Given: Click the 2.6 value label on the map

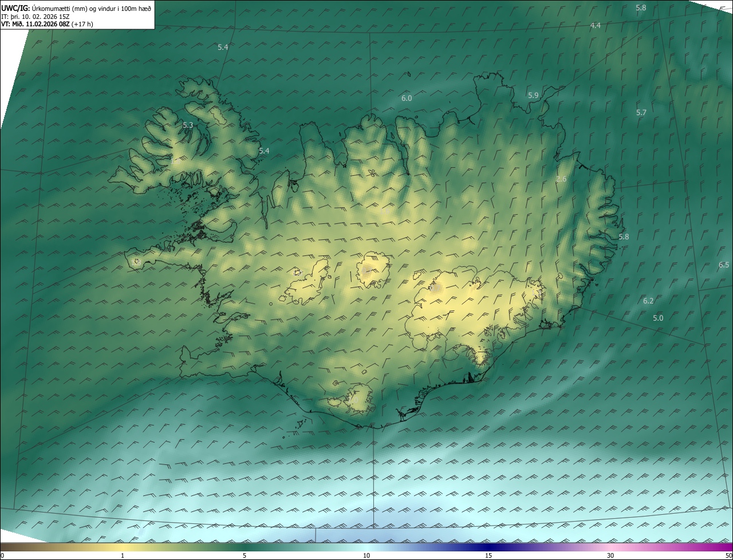Looking at the screenshot, I should 561,179.
